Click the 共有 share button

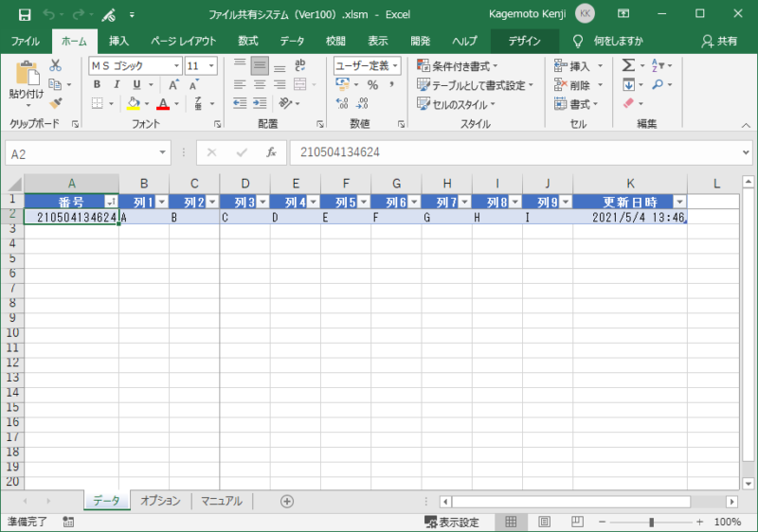(x=720, y=41)
